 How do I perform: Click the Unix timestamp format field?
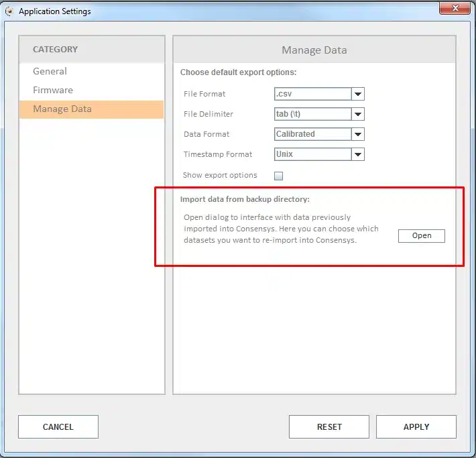[313, 154]
